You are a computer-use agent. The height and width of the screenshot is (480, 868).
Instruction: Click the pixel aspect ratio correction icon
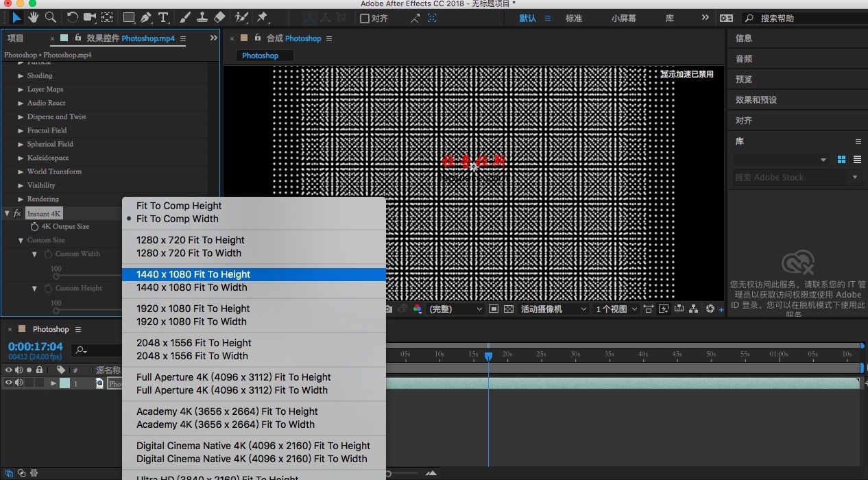[649, 309]
